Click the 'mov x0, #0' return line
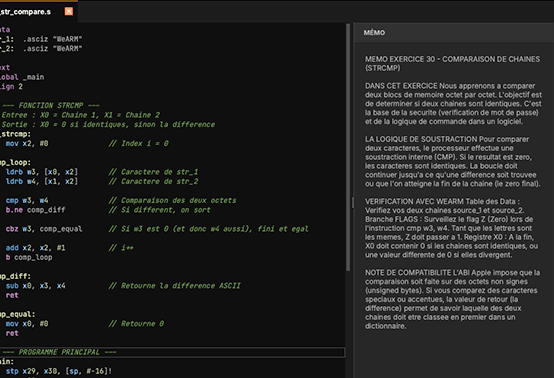The width and height of the screenshot is (554, 378). coord(27,324)
